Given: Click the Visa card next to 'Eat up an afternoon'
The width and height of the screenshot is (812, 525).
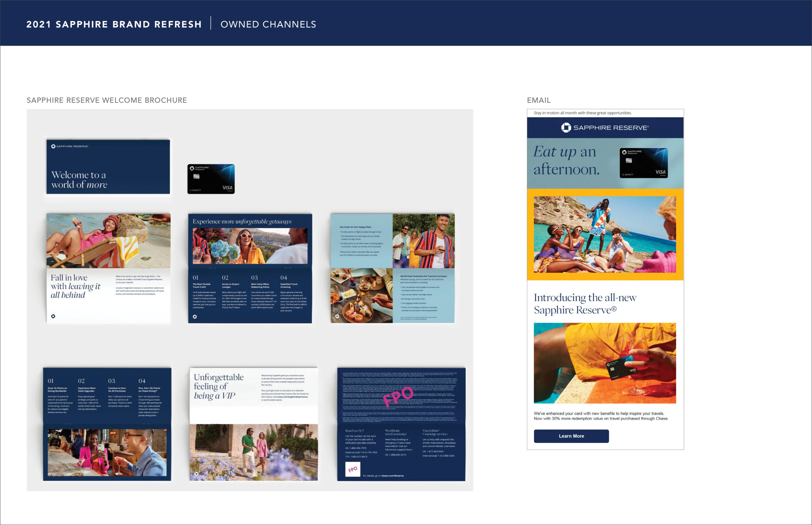Looking at the screenshot, I should pyautogui.click(x=643, y=163).
